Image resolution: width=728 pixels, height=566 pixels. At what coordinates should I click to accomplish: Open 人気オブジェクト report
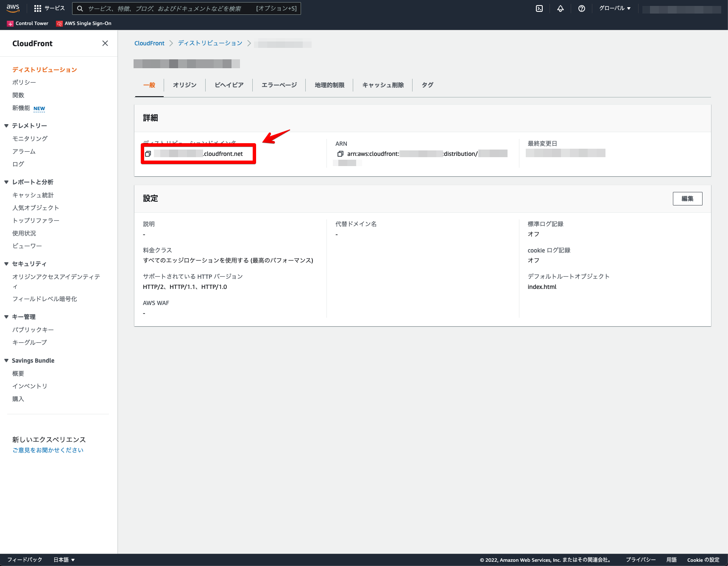coord(36,208)
